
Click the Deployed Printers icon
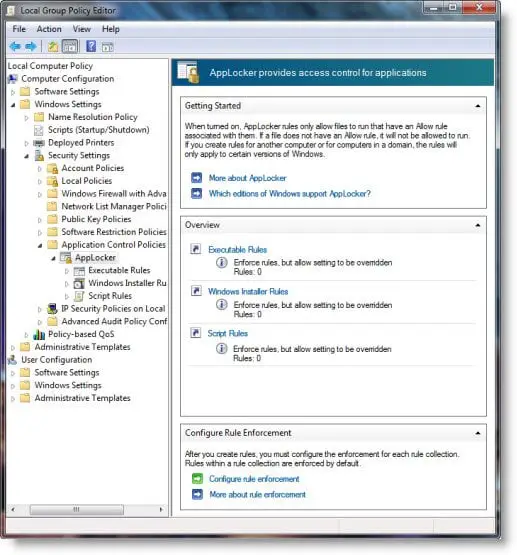pyautogui.click(x=39, y=143)
